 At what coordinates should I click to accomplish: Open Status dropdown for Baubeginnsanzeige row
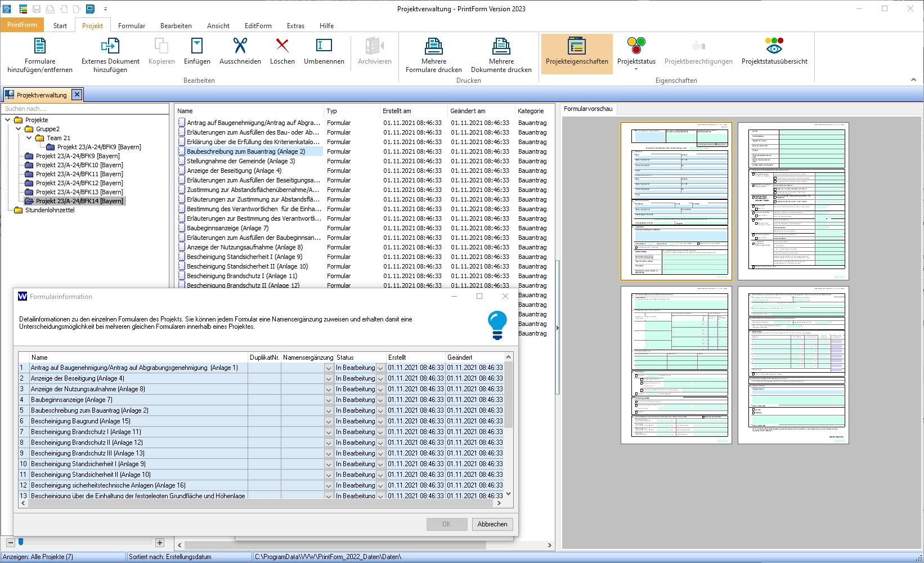pyautogui.click(x=380, y=400)
